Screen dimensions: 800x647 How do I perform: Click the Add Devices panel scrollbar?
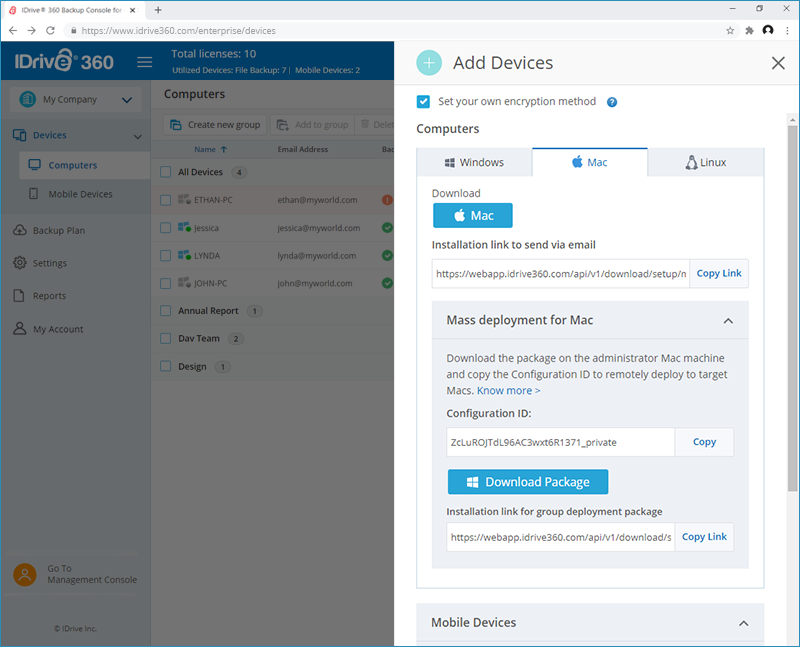pyautogui.click(x=792, y=309)
